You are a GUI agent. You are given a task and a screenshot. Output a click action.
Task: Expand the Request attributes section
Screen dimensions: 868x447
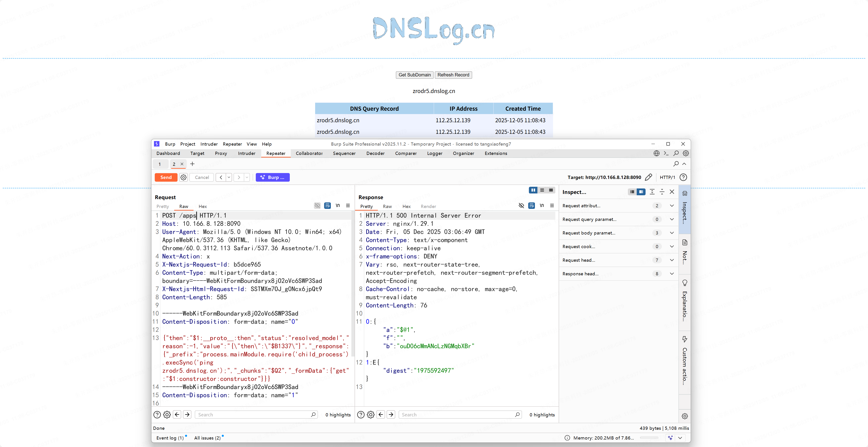pyautogui.click(x=672, y=206)
